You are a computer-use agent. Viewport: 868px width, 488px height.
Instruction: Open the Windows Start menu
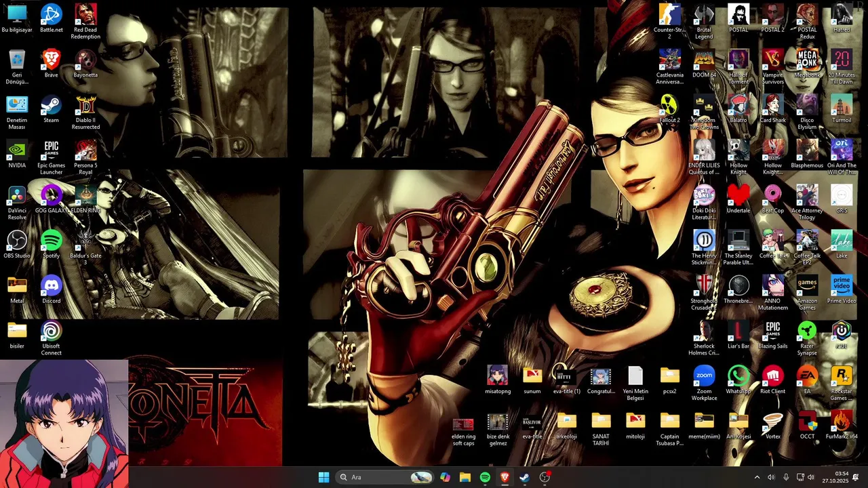tap(323, 477)
